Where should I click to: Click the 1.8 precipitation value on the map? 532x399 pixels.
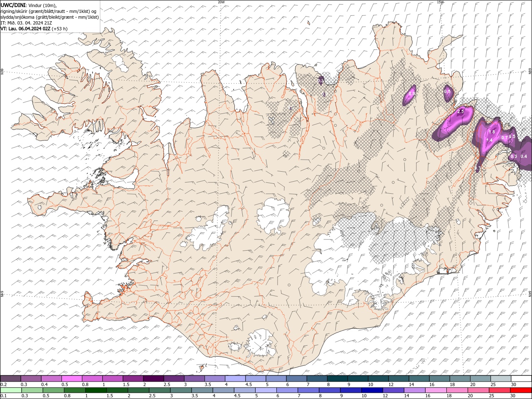(x=492, y=132)
